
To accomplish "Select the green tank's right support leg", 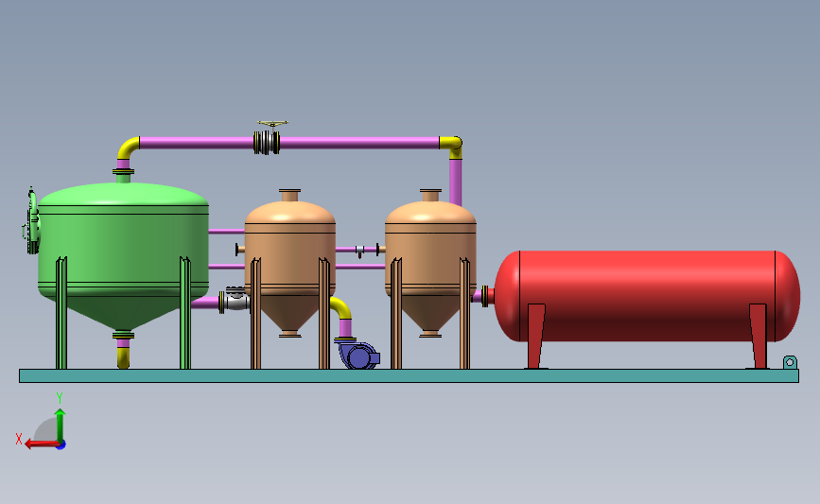I will pos(185,313).
